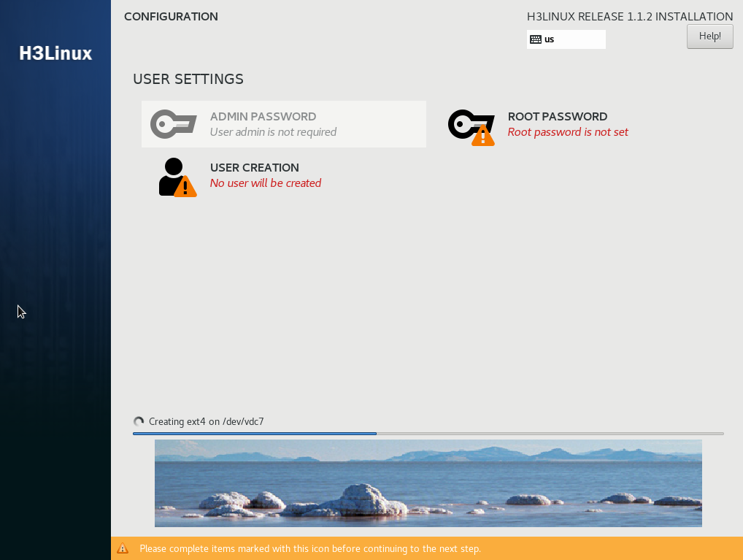
Task: Click the admin password key icon
Action: 174,124
